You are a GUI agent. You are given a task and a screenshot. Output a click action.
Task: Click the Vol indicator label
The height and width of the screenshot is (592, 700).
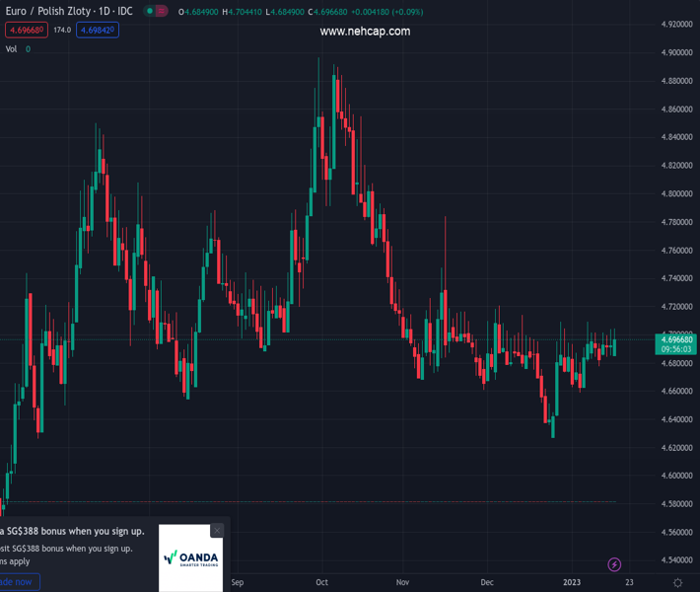pyautogui.click(x=12, y=48)
